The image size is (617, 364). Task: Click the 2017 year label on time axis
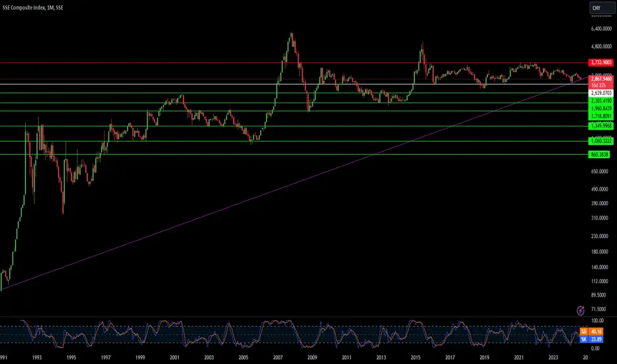pos(450,357)
